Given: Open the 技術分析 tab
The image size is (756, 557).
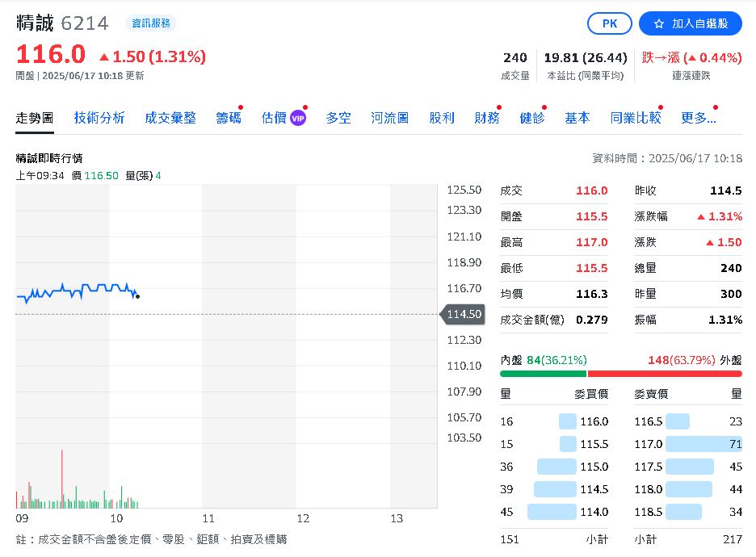Looking at the screenshot, I should coord(99,118).
